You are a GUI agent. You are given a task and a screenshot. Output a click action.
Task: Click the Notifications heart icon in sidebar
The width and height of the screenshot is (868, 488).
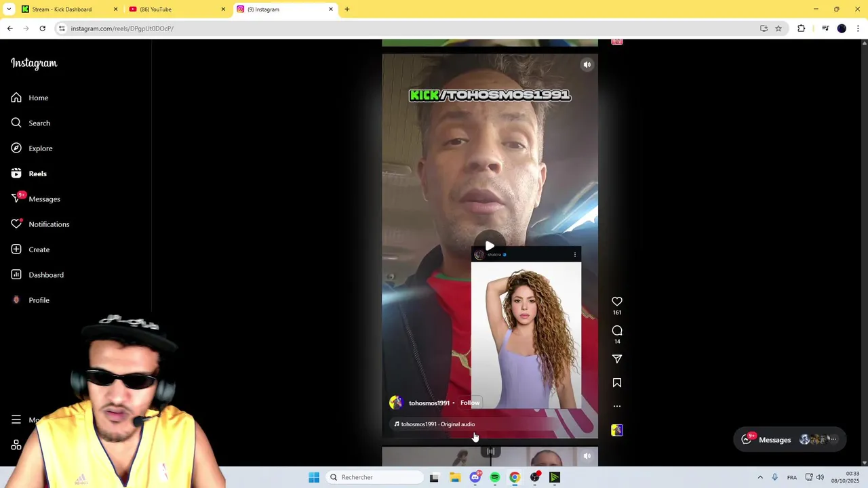16,224
